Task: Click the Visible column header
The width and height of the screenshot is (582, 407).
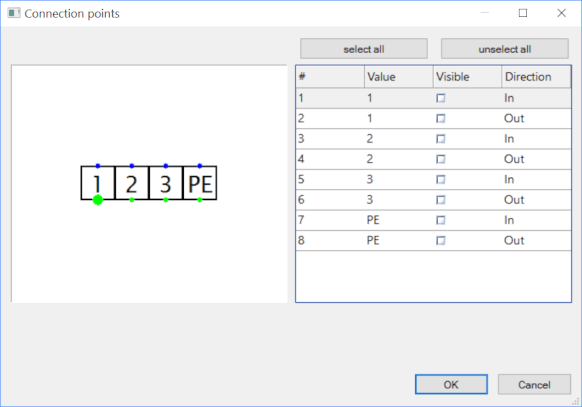Action: (467, 77)
